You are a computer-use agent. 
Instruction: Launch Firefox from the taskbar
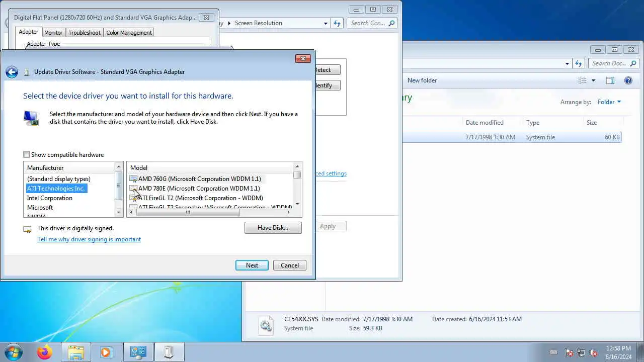[x=44, y=352]
